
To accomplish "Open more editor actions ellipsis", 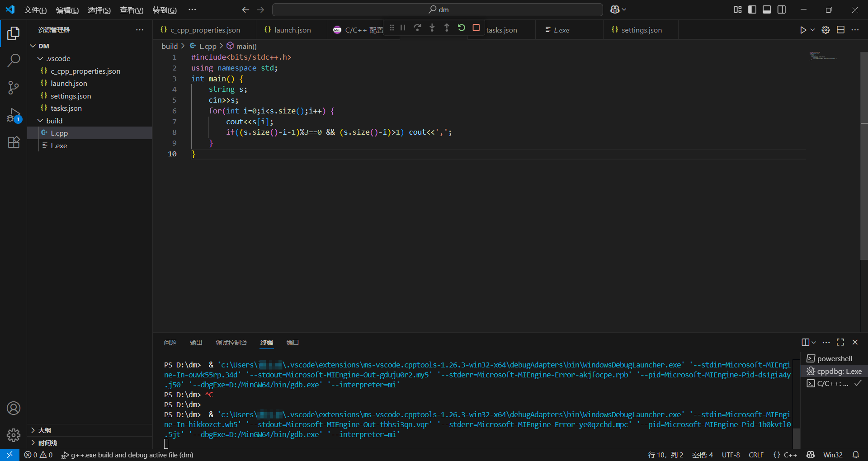I will tap(855, 30).
